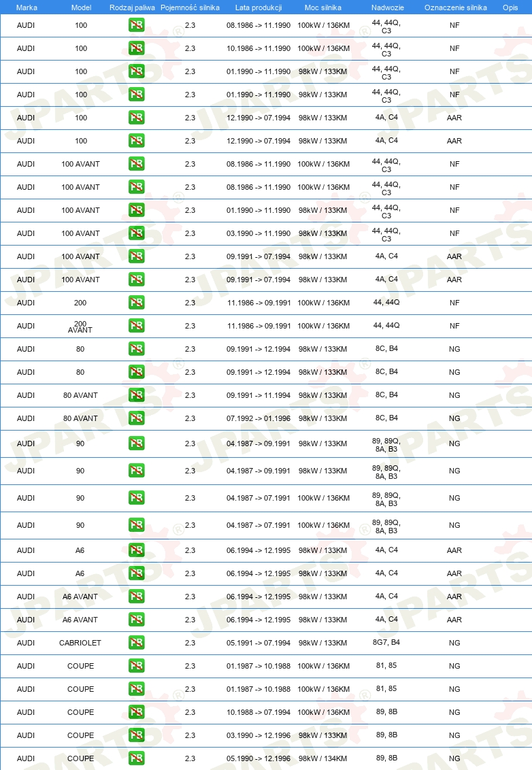This screenshot has width=532, height=770.
Task: Click the fuel icon in the AUDI 100 10.1986 row
Action: point(137,48)
